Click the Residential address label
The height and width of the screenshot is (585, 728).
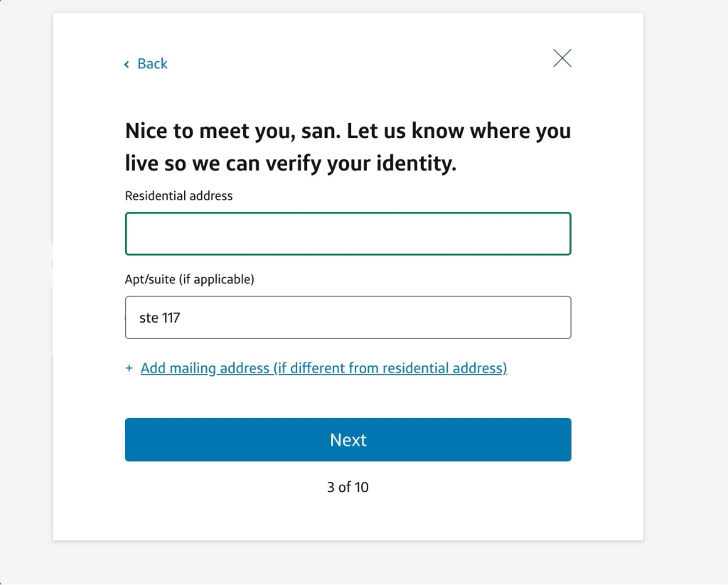tap(178, 195)
